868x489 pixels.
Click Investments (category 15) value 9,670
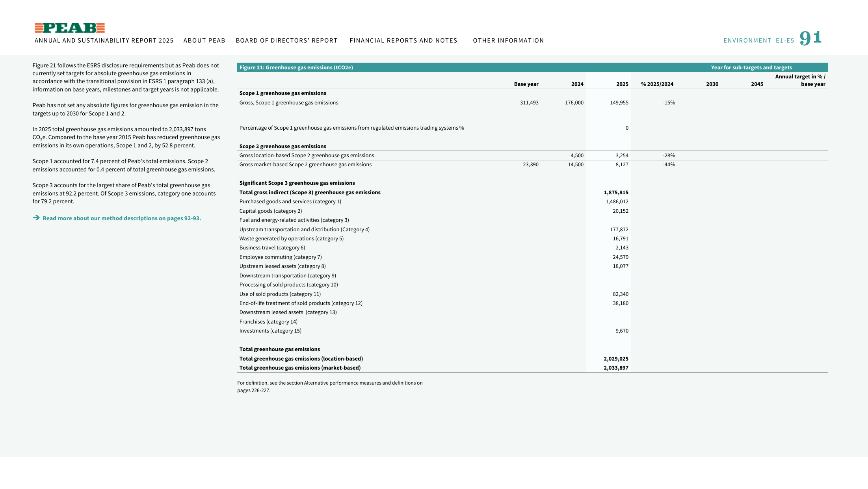coord(622,331)
